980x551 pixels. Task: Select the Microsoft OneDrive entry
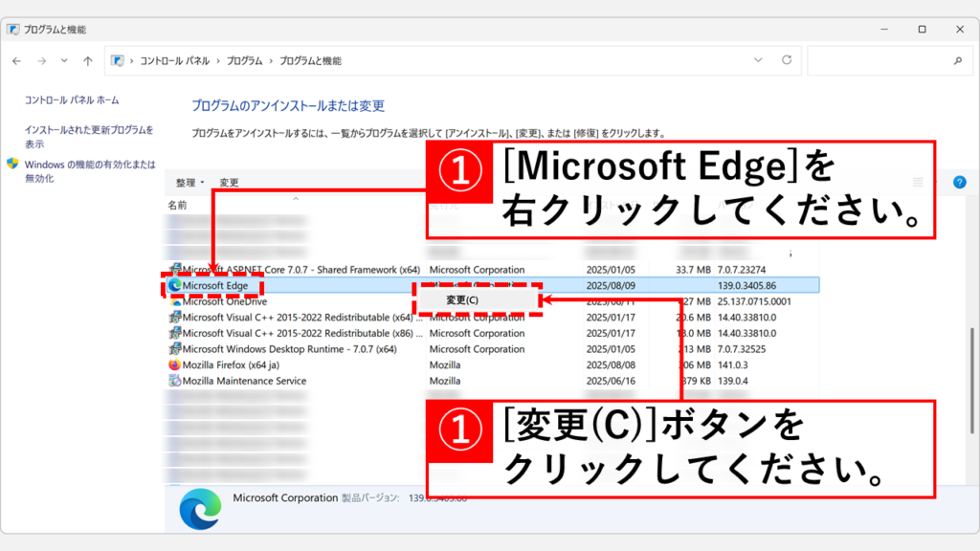pos(224,301)
